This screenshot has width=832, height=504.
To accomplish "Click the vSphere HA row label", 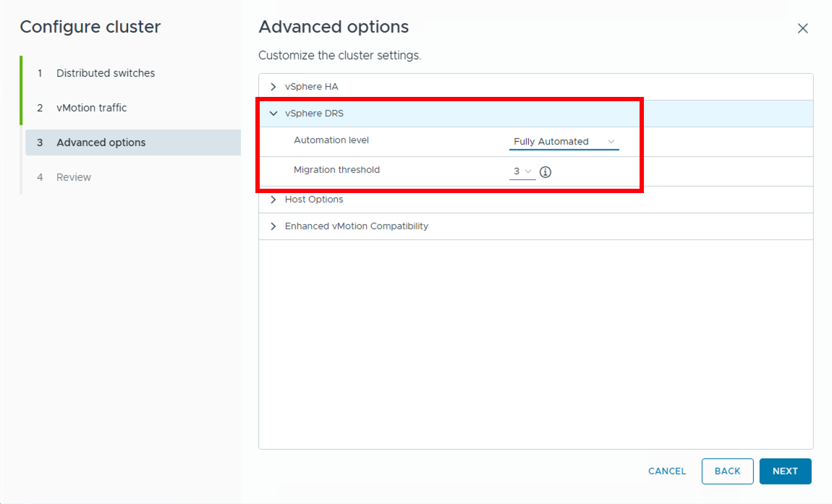I will (311, 87).
